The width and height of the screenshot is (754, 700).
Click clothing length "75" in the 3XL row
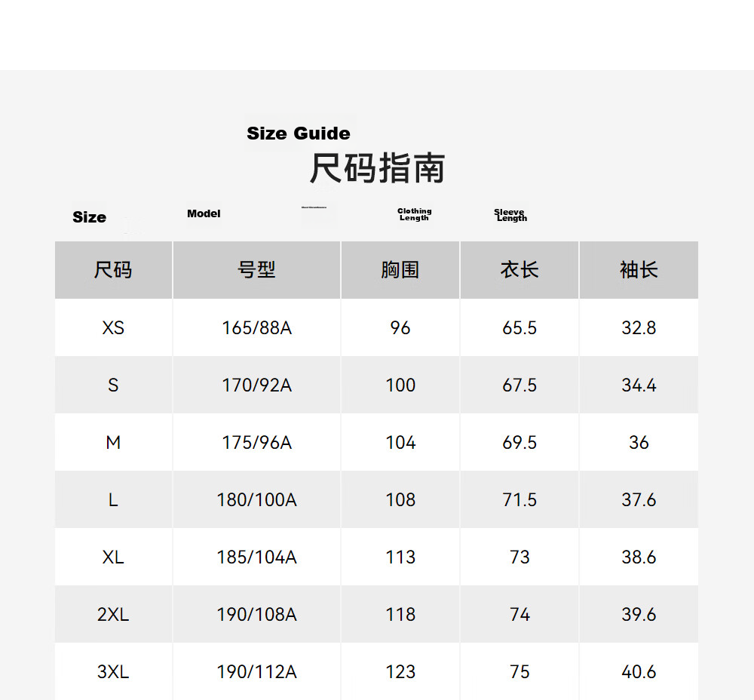(x=520, y=671)
